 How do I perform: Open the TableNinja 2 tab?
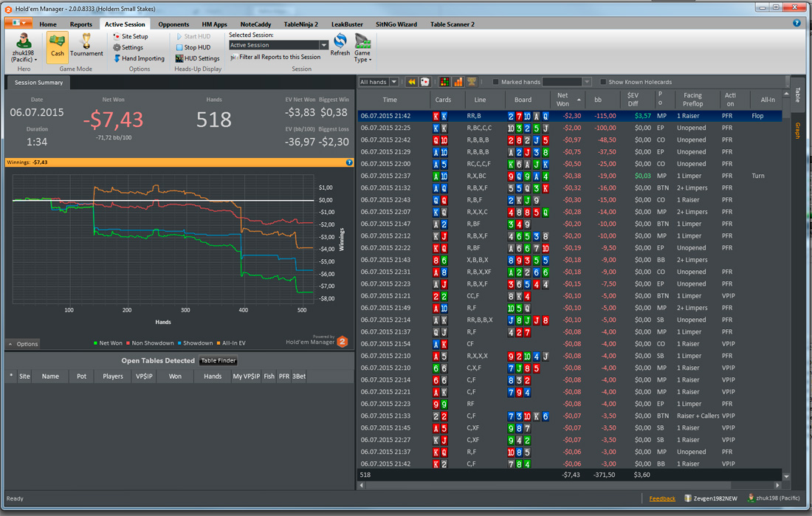tap(301, 24)
